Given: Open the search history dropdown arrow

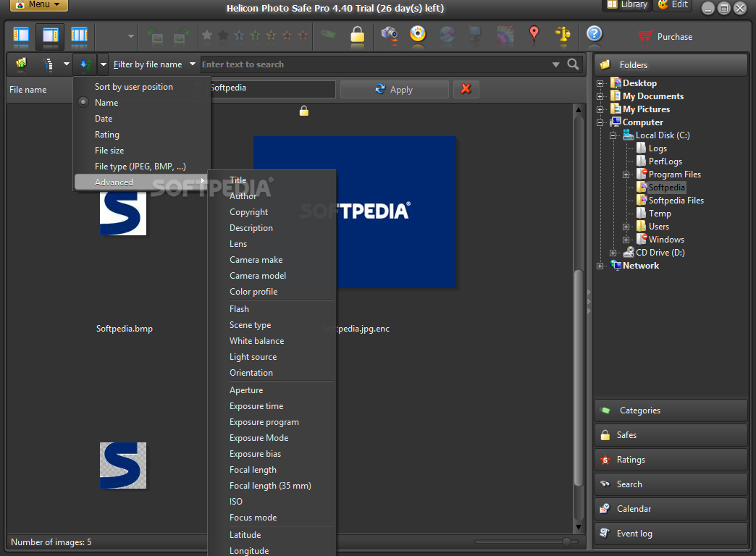Looking at the screenshot, I should pyautogui.click(x=556, y=64).
